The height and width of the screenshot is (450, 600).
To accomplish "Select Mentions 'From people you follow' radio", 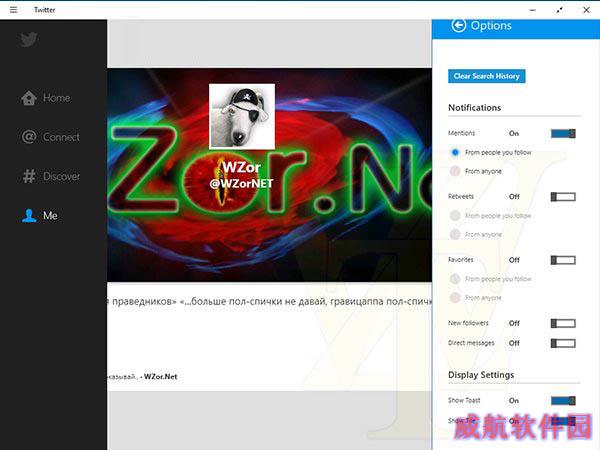I will (x=455, y=152).
